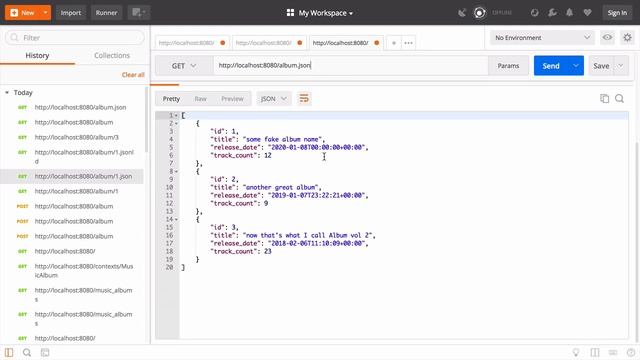
Task: Click the sync status icon
Action: pyautogui.click(x=480, y=13)
